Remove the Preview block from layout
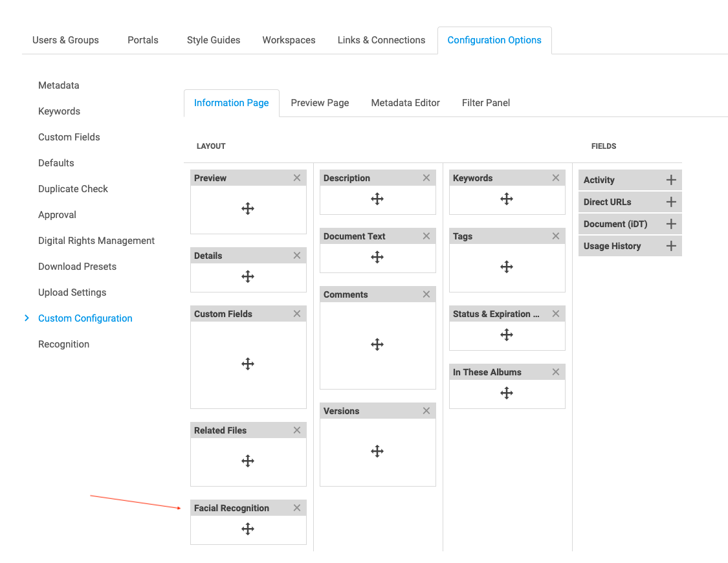The height and width of the screenshot is (563, 728). pos(297,178)
